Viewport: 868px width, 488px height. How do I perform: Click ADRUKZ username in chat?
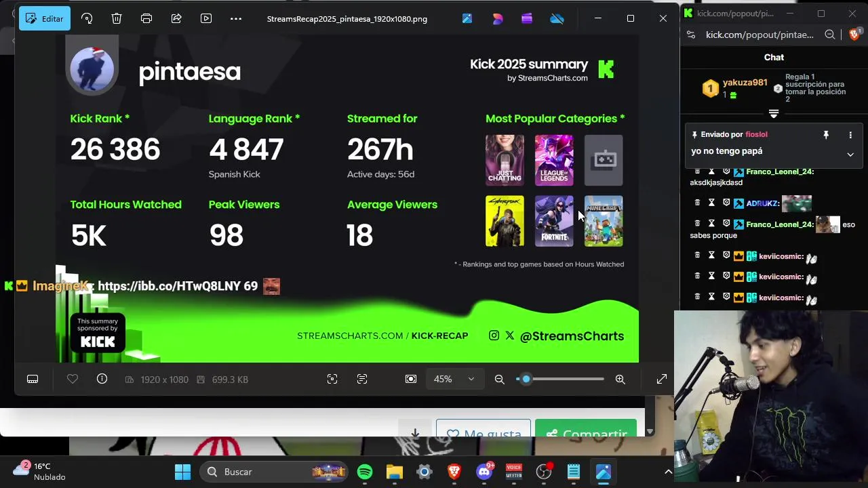click(761, 203)
